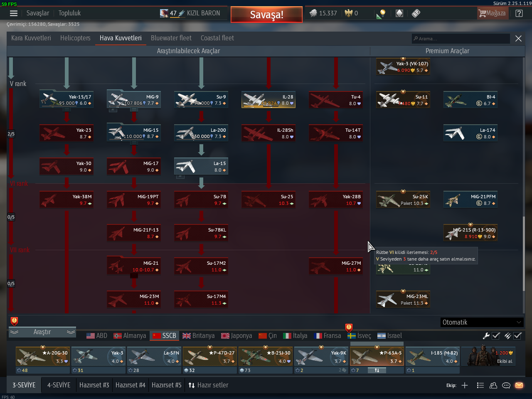Open the contacts list icon
This screenshot has width=532, height=399.
pyautogui.click(x=480, y=385)
